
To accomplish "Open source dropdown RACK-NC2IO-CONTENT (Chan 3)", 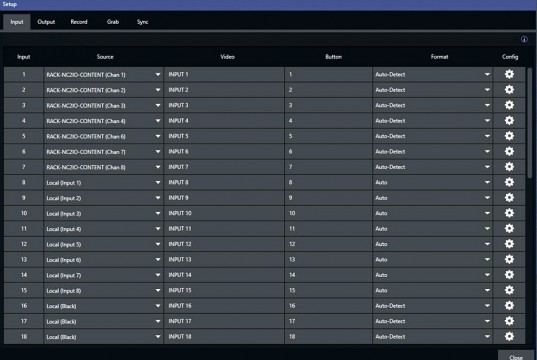I will (103, 105).
